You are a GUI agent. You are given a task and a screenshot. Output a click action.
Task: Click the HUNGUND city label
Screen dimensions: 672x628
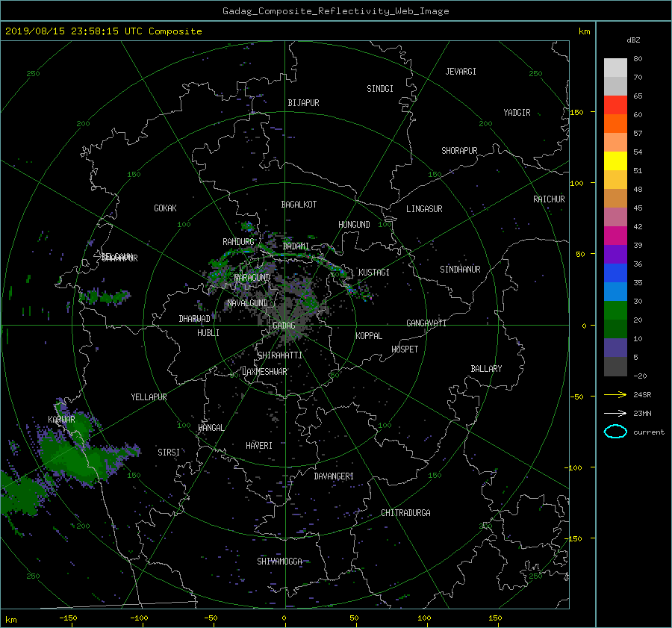(x=354, y=225)
